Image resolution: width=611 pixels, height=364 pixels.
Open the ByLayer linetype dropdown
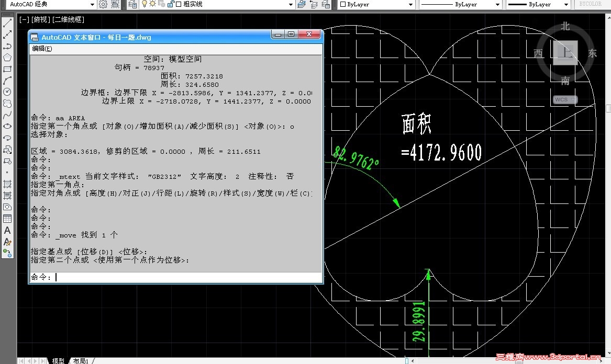point(497,4)
